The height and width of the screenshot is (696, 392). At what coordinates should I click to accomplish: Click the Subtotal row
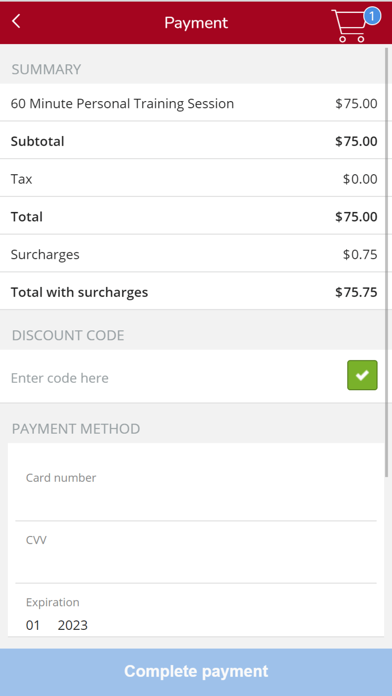[192, 142]
